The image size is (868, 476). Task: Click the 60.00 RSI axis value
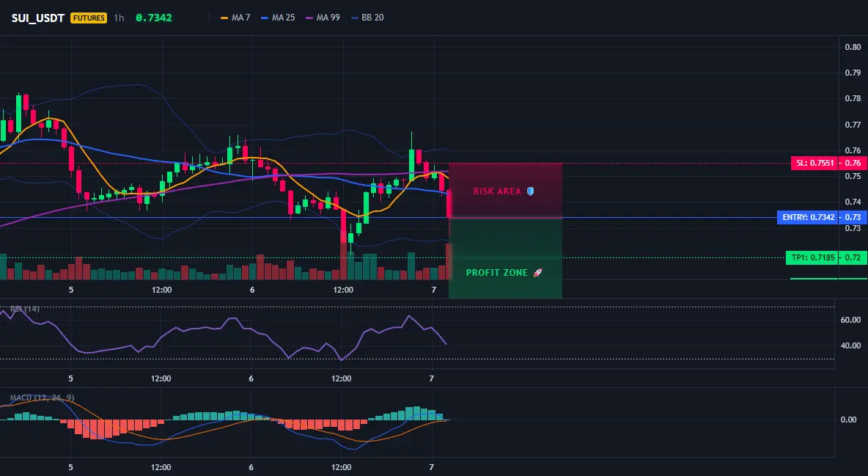[x=850, y=320]
